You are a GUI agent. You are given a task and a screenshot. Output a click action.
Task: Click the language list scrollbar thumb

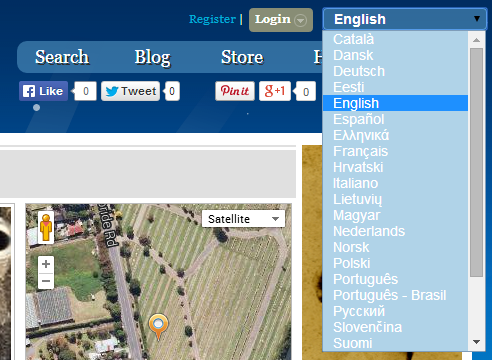[x=477, y=162]
